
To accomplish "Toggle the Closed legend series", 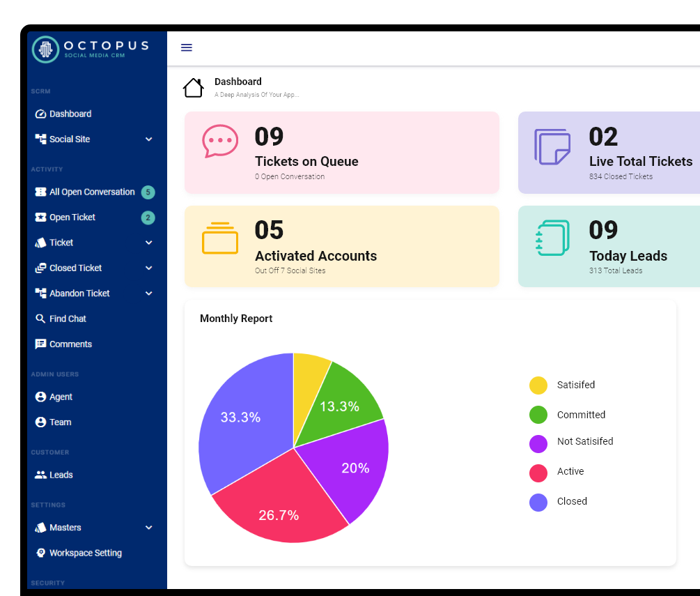I will click(x=571, y=501).
